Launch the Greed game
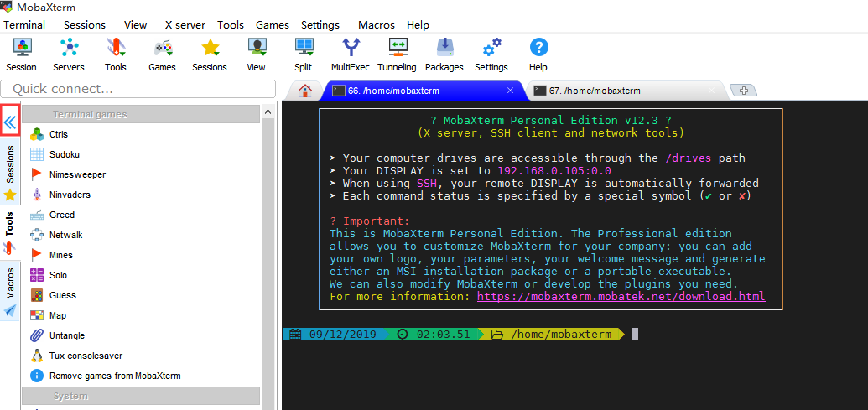The image size is (868, 410). tap(61, 215)
